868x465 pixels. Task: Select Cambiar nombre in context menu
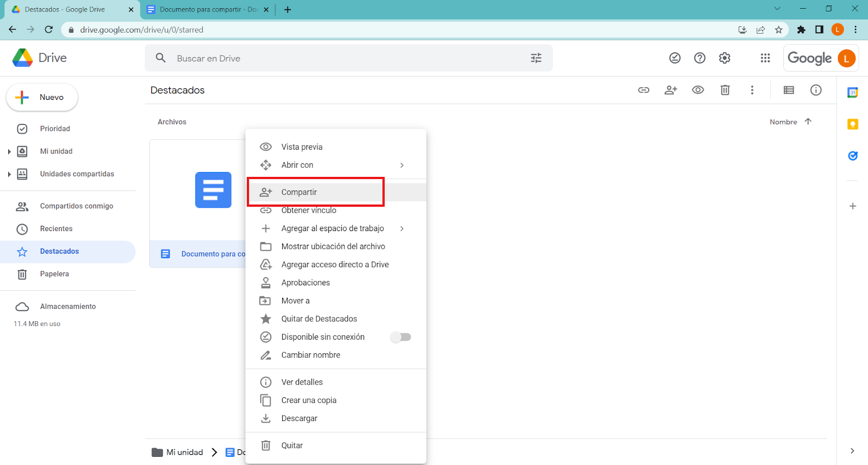(x=336, y=355)
